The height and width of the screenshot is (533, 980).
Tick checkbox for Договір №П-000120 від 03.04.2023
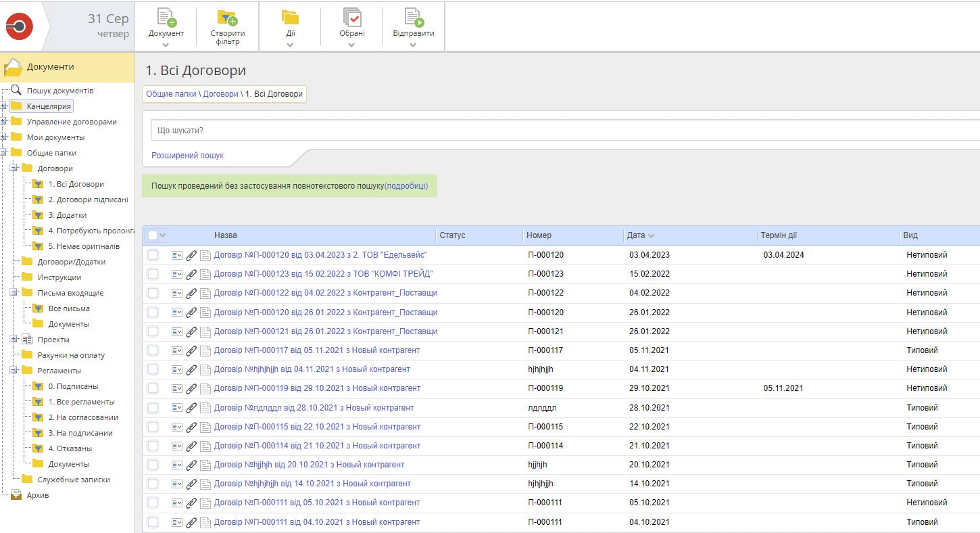click(x=153, y=255)
